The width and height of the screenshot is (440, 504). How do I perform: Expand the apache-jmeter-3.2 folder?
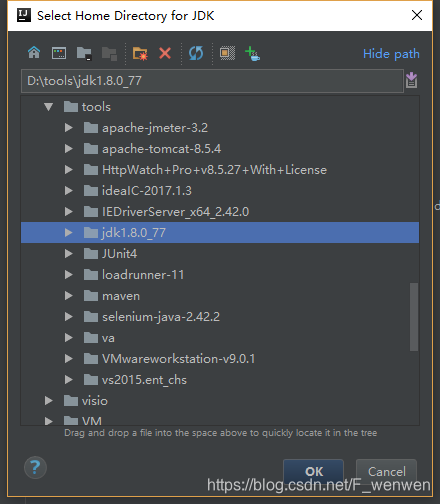pyautogui.click(x=69, y=128)
